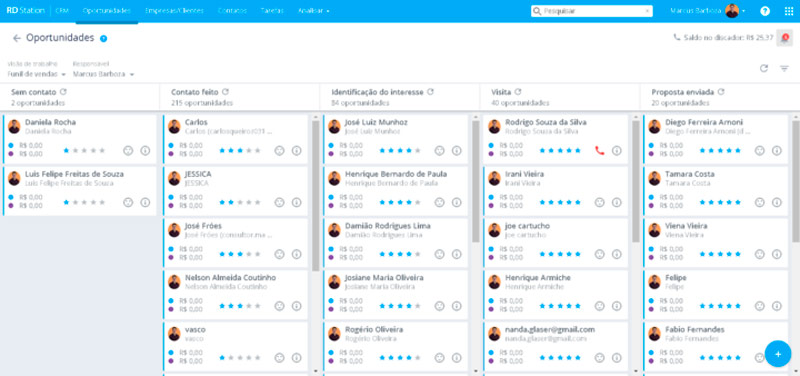The height and width of the screenshot is (376, 800).
Task: Open the filter icon beside refresh
Action: [x=784, y=68]
